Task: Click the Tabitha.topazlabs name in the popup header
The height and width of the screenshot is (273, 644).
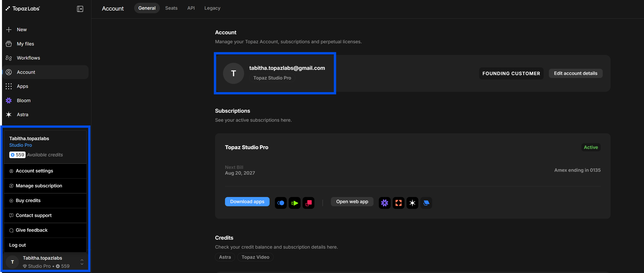Action: pyautogui.click(x=29, y=139)
